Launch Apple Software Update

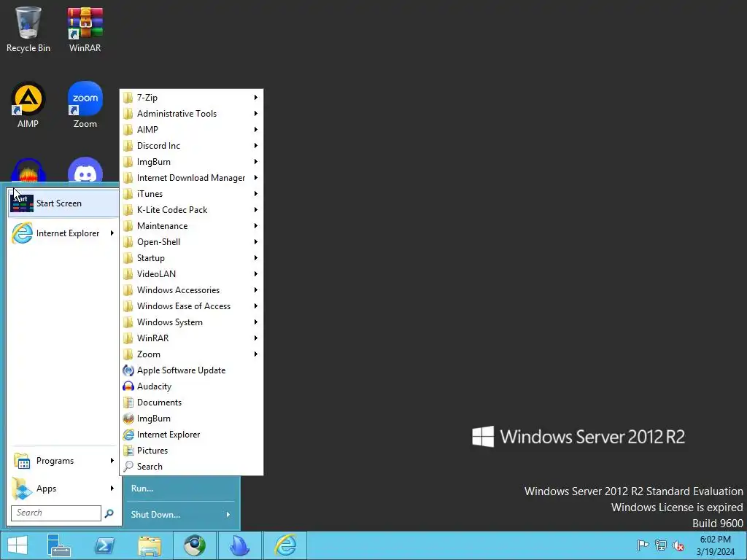[x=191, y=370]
